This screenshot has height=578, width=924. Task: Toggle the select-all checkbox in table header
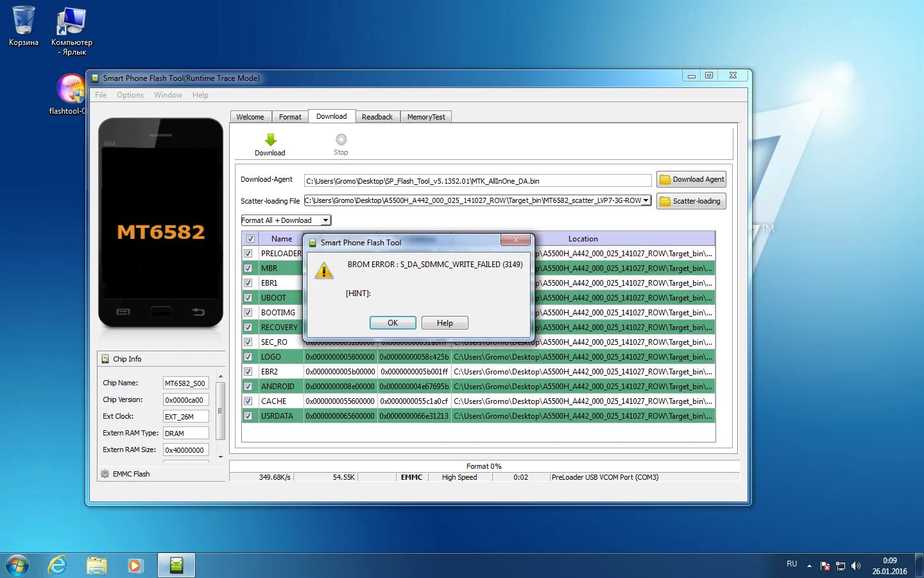pyautogui.click(x=250, y=239)
